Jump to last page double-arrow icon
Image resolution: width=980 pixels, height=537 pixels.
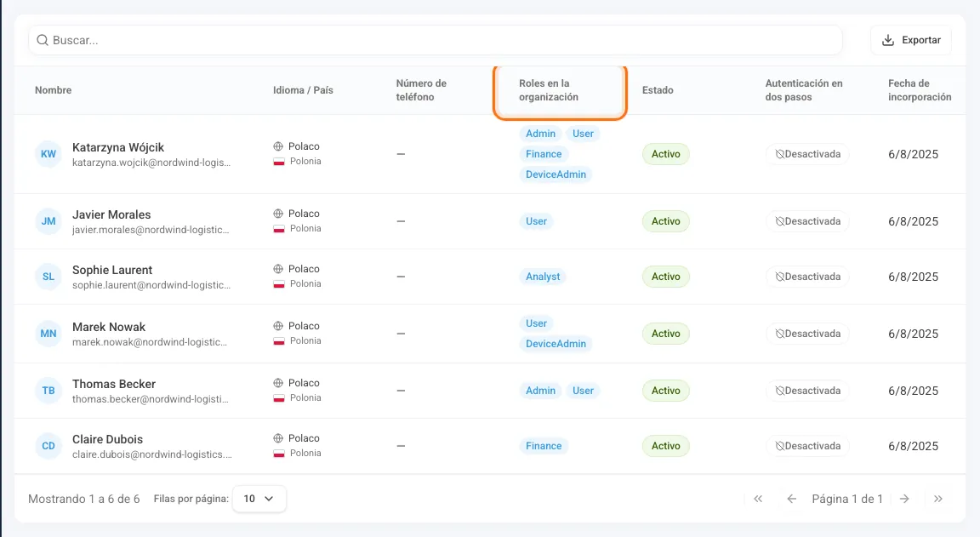938,499
